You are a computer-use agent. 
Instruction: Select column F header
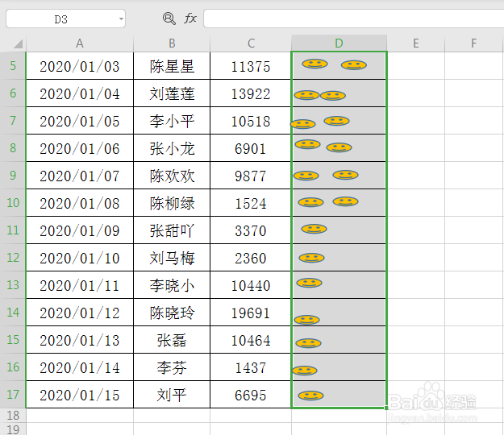click(x=474, y=43)
